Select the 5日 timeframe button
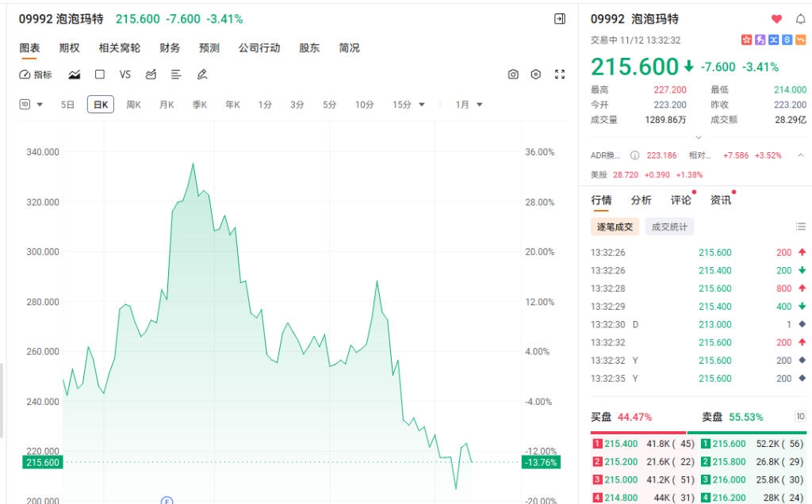Screen dimensions: 812x504 (67, 104)
